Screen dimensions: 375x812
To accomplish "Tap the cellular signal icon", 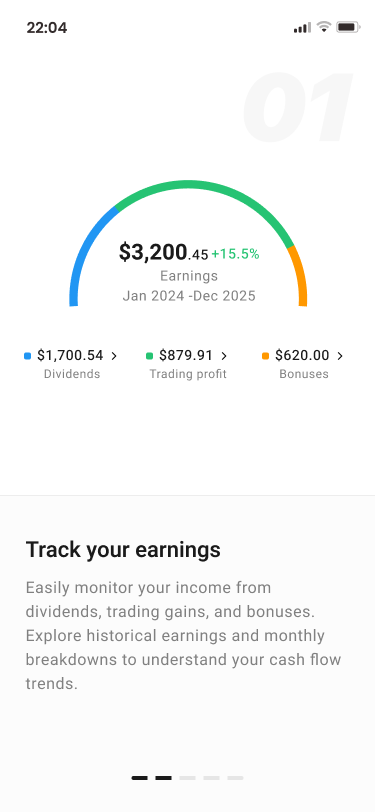I will [x=302, y=27].
